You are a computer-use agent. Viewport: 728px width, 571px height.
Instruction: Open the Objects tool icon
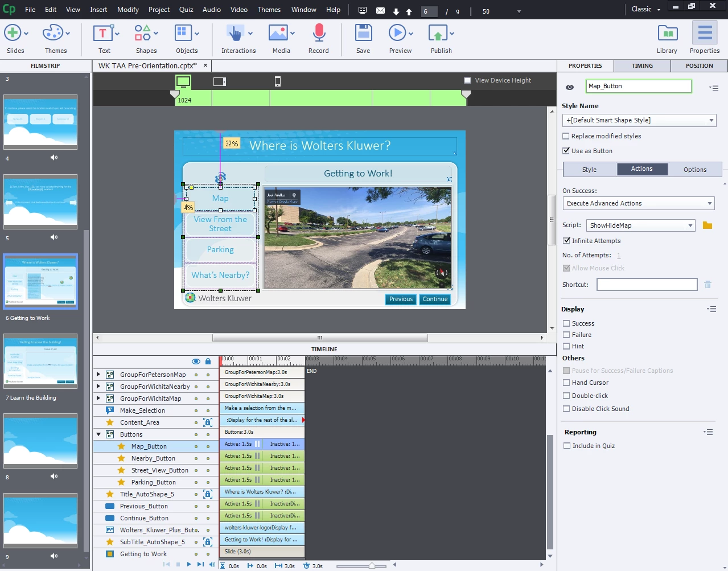click(183, 33)
